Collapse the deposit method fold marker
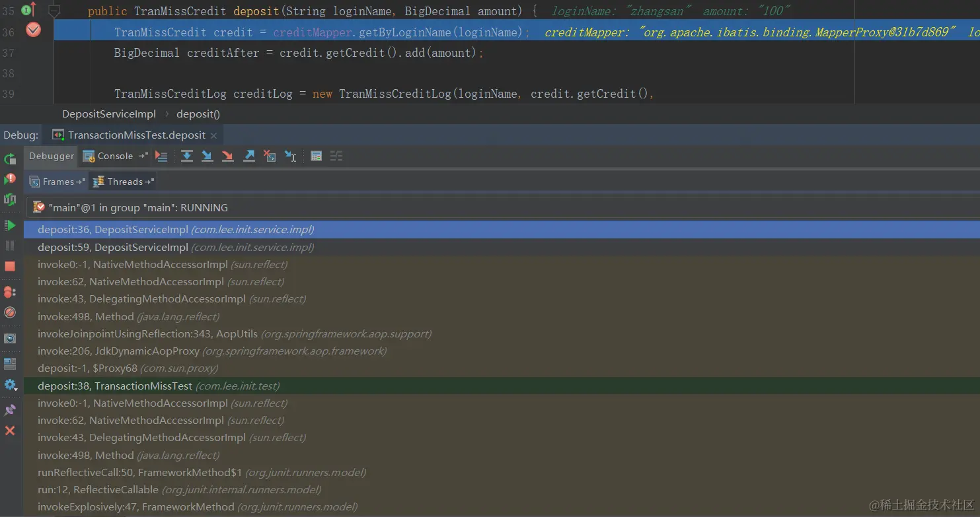Screen dimensions: 980x517 [x=54, y=11]
